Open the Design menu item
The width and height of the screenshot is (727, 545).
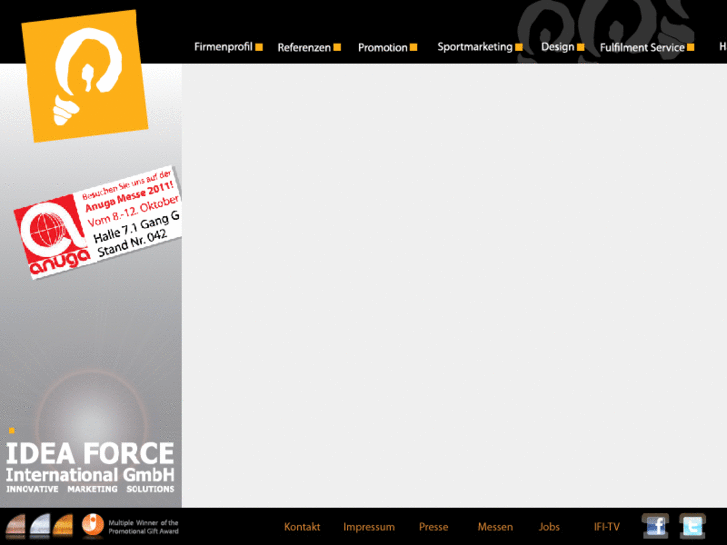[x=562, y=47]
